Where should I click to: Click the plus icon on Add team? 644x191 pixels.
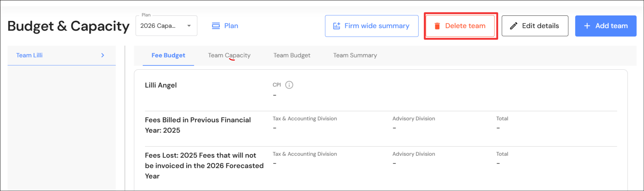point(587,26)
